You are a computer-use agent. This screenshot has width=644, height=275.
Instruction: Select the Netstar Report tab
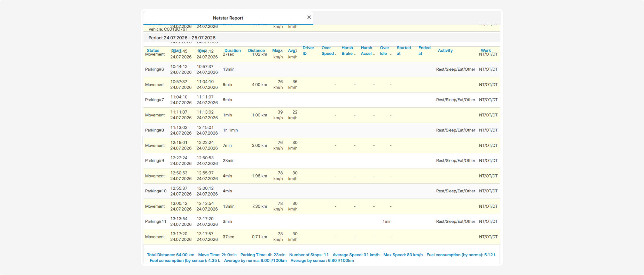tap(228, 18)
